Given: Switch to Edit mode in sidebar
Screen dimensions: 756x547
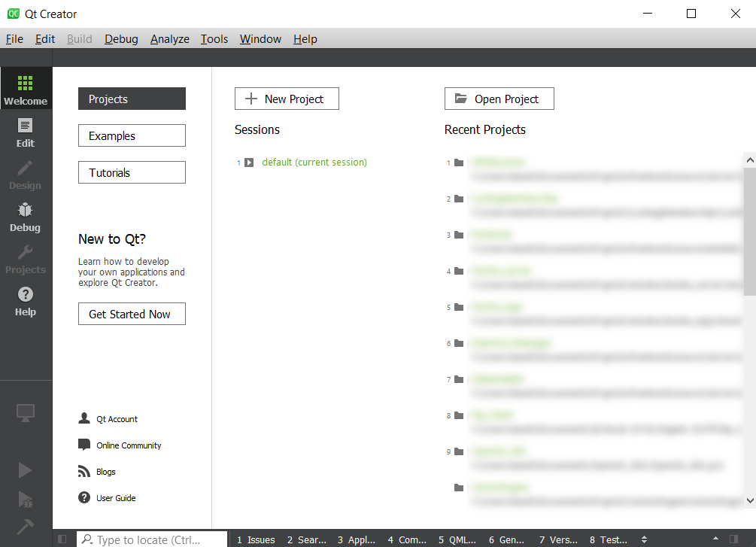Looking at the screenshot, I should 26,132.
